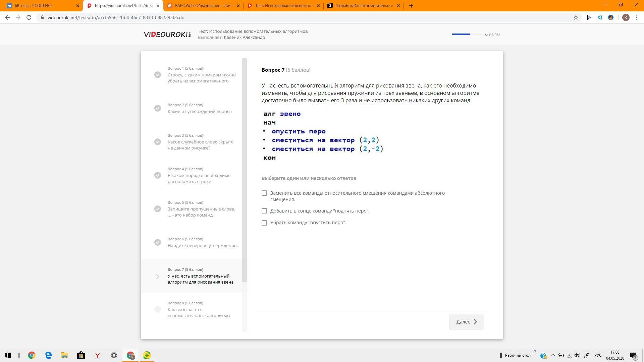
Task: Click the question list scrollbar
Action: click(x=245, y=168)
